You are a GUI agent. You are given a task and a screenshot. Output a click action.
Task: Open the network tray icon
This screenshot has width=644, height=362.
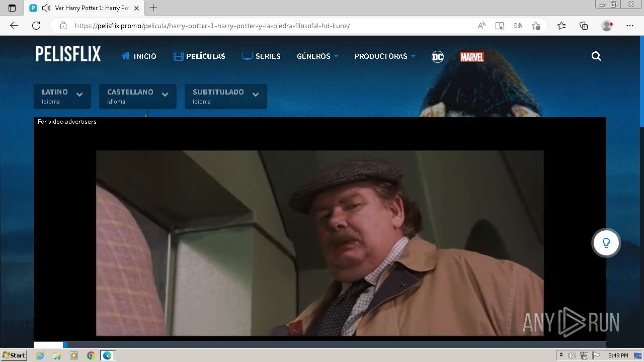click(584, 355)
